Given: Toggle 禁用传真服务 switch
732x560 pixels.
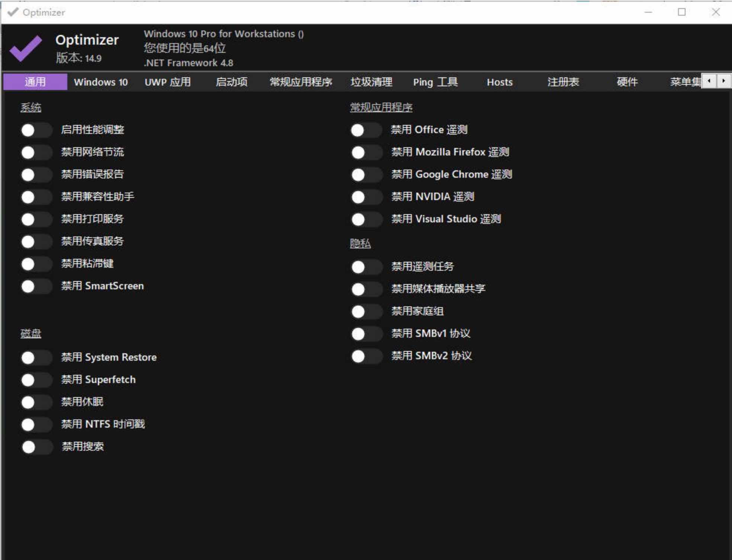Looking at the screenshot, I should click(36, 242).
